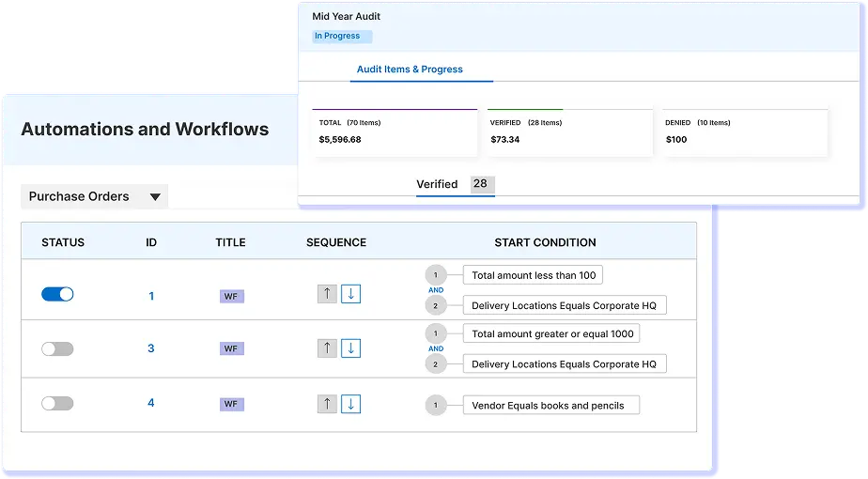This screenshot has height=479, width=868.
Task: Open workflow ID 4 link
Action: click(151, 403)
